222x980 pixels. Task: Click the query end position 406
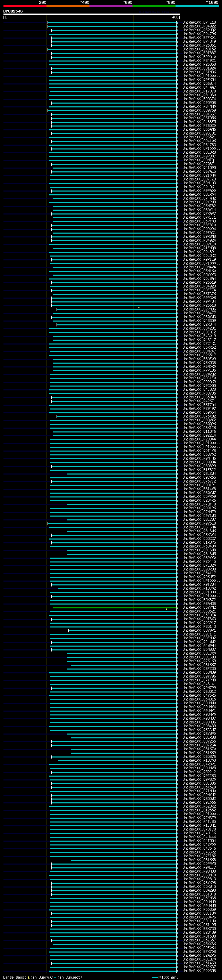pos(175,17)
